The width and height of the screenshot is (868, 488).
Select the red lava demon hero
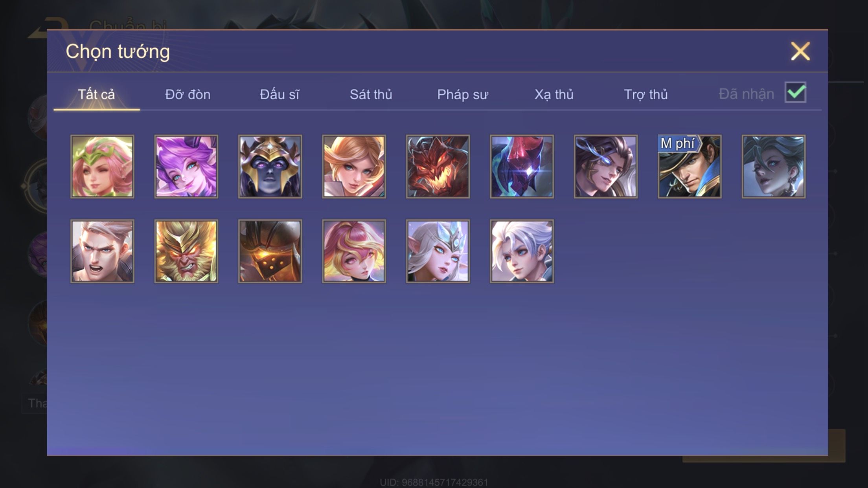438,167
